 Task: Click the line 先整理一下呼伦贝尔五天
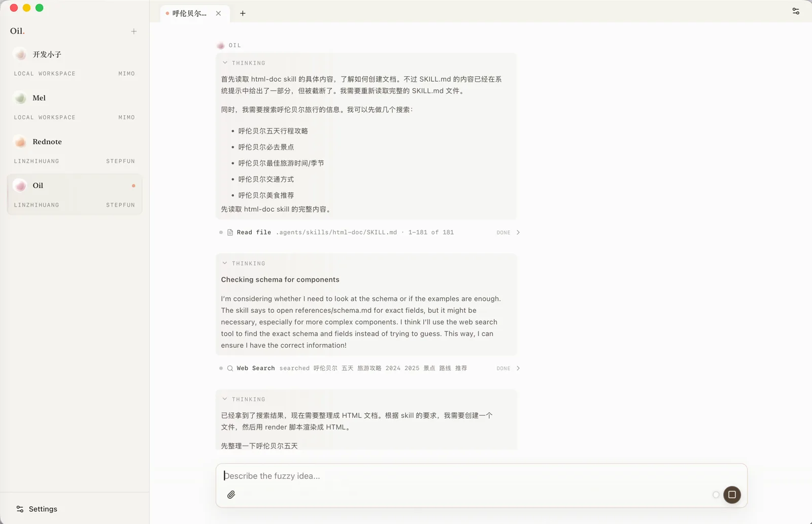[259, 446]
